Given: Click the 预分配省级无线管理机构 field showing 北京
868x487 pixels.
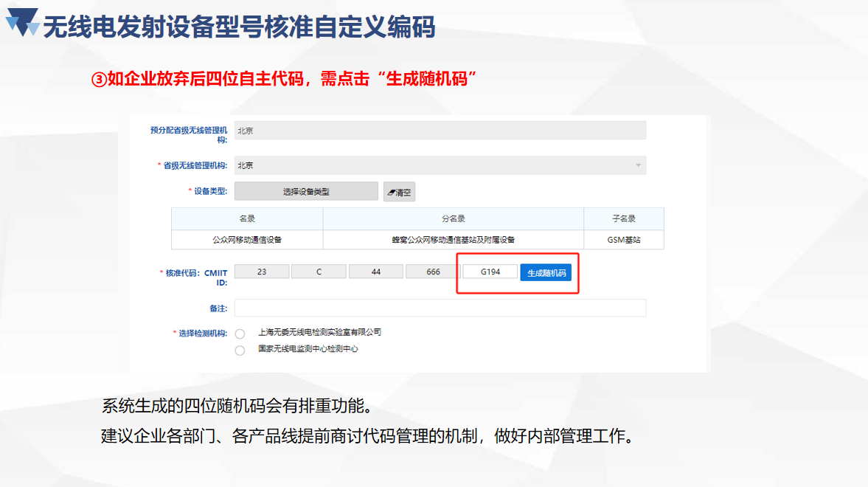Looking at the screenshot, I should tap(440, 131).
